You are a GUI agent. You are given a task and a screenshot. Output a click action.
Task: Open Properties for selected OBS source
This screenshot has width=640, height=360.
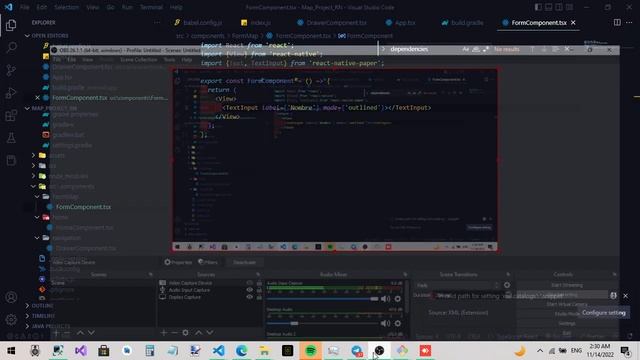(x=178, y=262)
